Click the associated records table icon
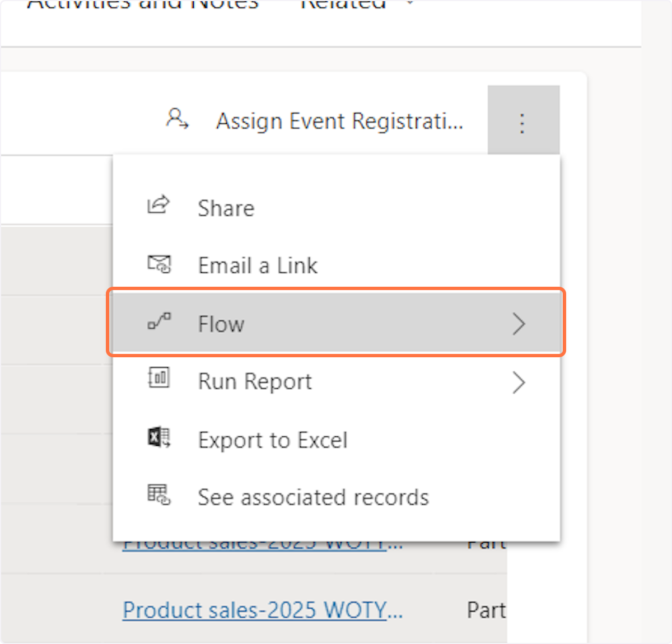This screenshot has width=672, height=644. pyautogui.click(x=159, y=495)
